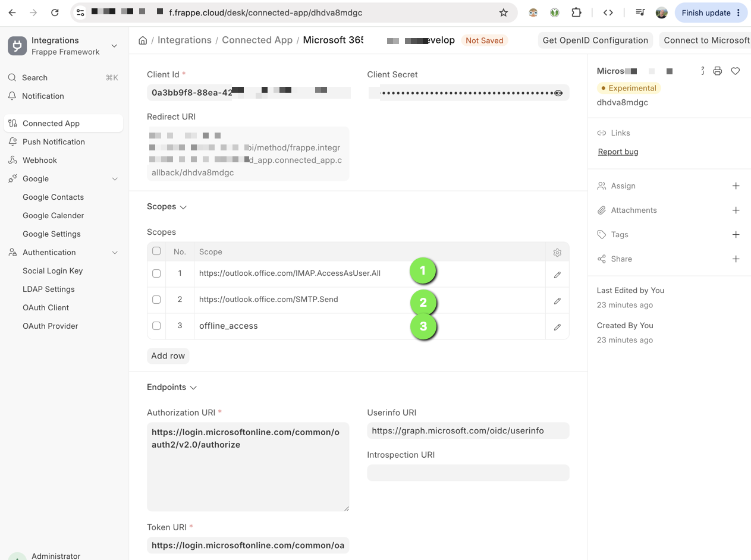Go forward using the browser forward arrow
Screen dimensions: 751x560
point(33,12)
